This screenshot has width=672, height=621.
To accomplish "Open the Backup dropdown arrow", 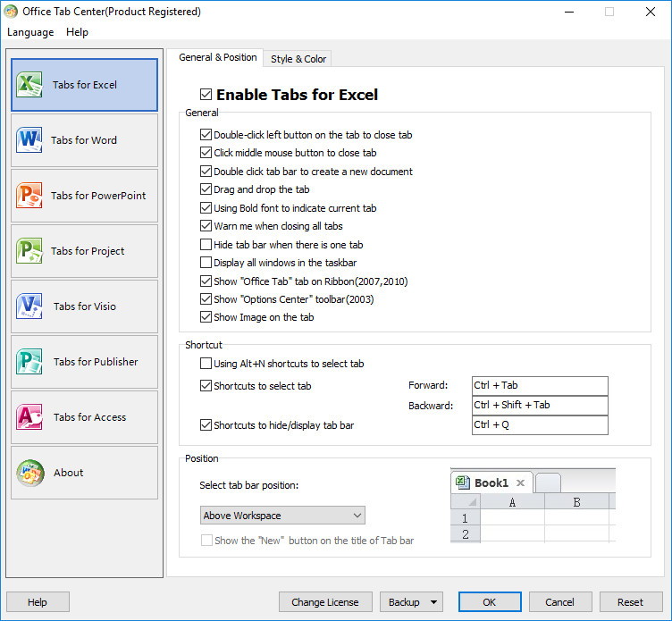I will coord(433,602).
